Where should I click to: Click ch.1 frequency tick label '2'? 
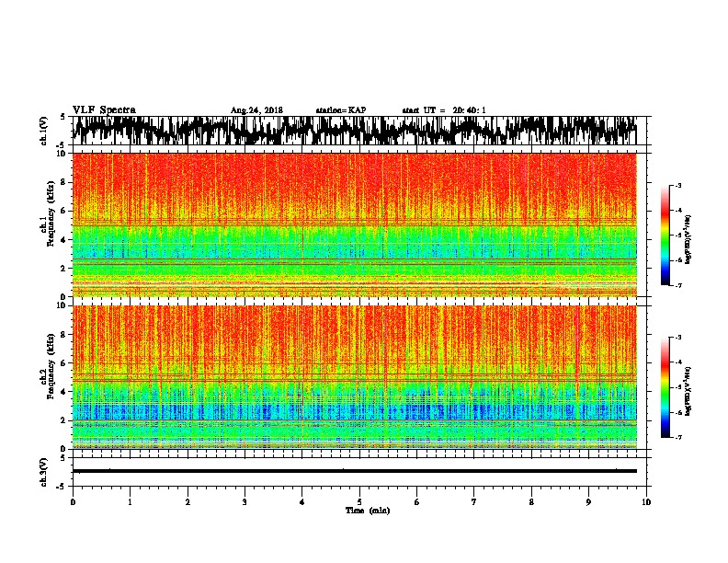[x=64, y=269]
